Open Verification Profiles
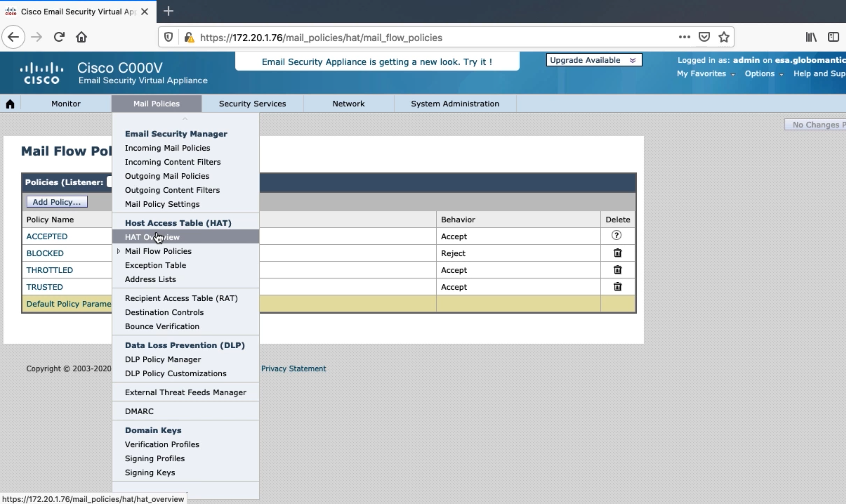846x504 pixels. click(x=162, y=445)
